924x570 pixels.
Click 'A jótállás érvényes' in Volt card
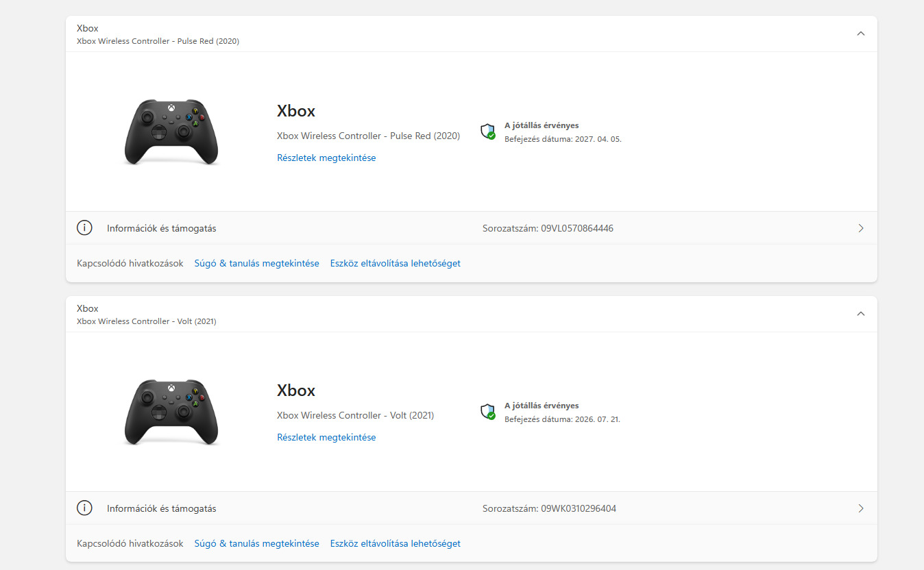[x=542, y=406]
